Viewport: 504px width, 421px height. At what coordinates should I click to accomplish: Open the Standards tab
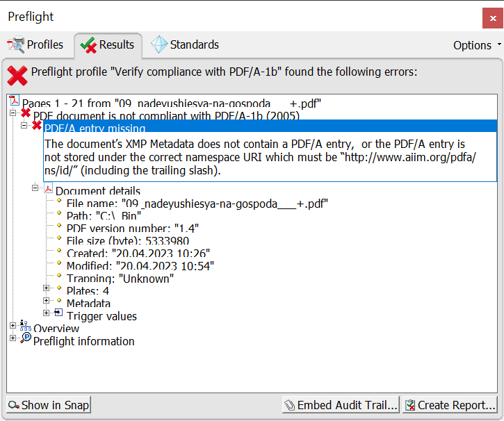[x=185, y=45]
